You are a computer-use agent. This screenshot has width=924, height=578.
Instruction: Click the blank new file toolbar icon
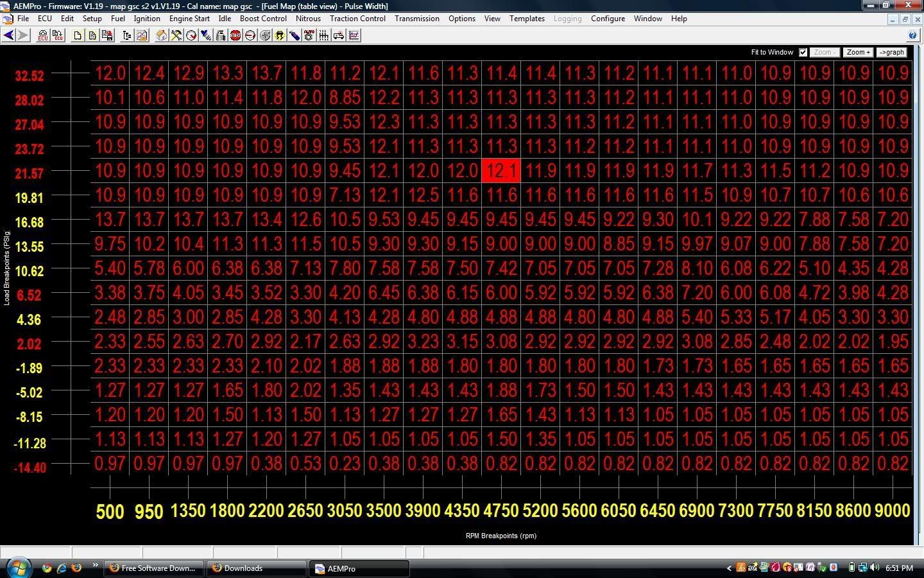point(78,35)
